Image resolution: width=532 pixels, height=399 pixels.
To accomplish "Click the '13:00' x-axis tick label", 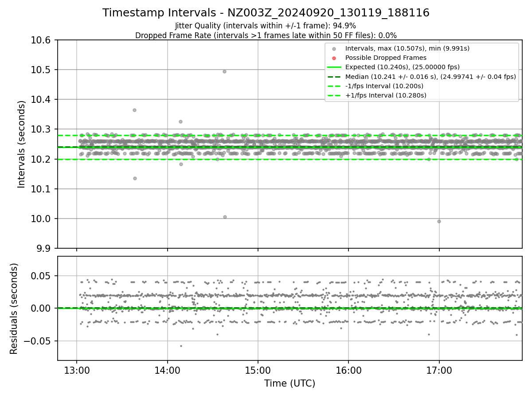I will coord(77,370).
